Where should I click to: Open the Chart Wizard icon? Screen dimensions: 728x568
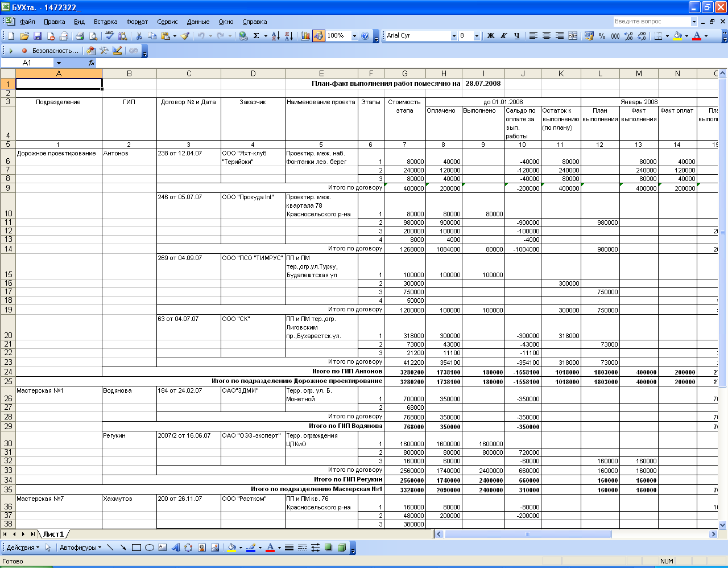click(x=305, y=36)
